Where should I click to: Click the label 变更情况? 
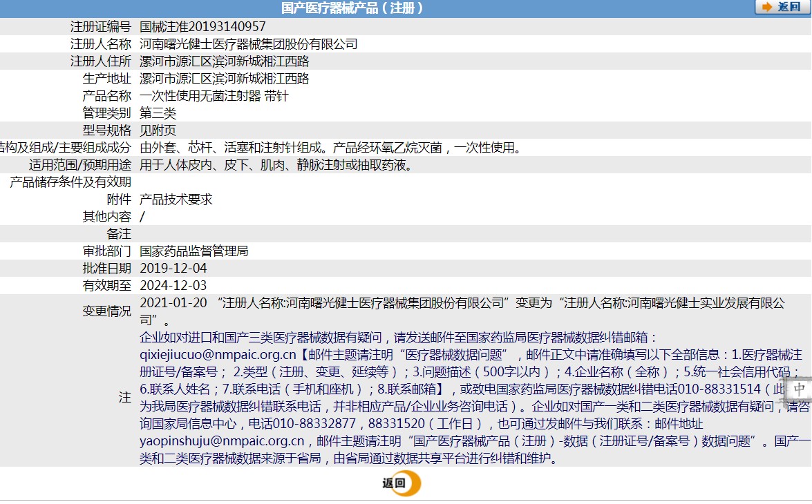tap(106, 311)
